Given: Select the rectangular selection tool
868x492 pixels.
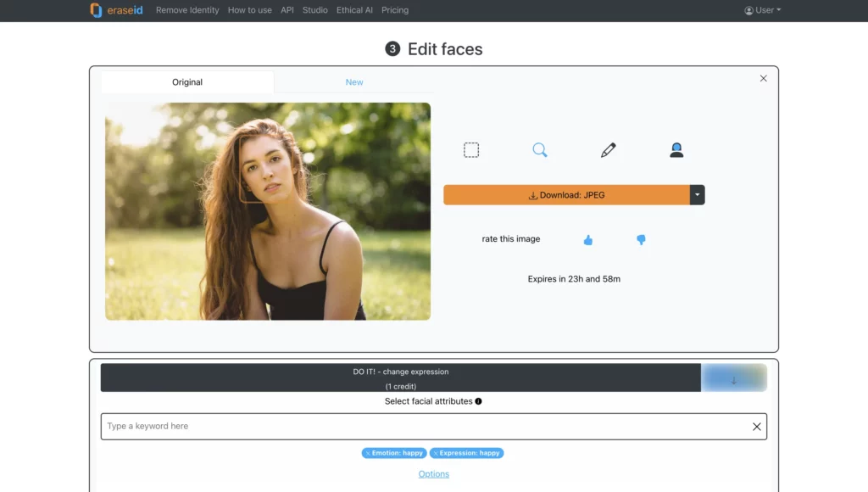Looking at the screenshot, I should [471, 149].
